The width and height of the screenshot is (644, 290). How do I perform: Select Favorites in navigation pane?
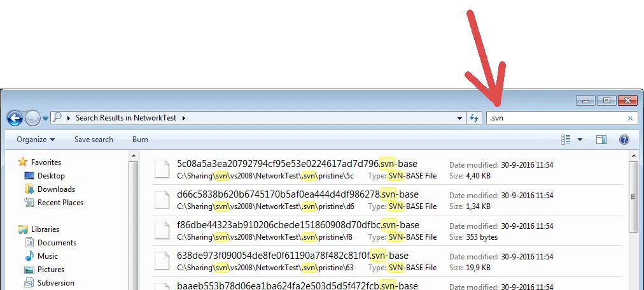[x=46, y=163]
